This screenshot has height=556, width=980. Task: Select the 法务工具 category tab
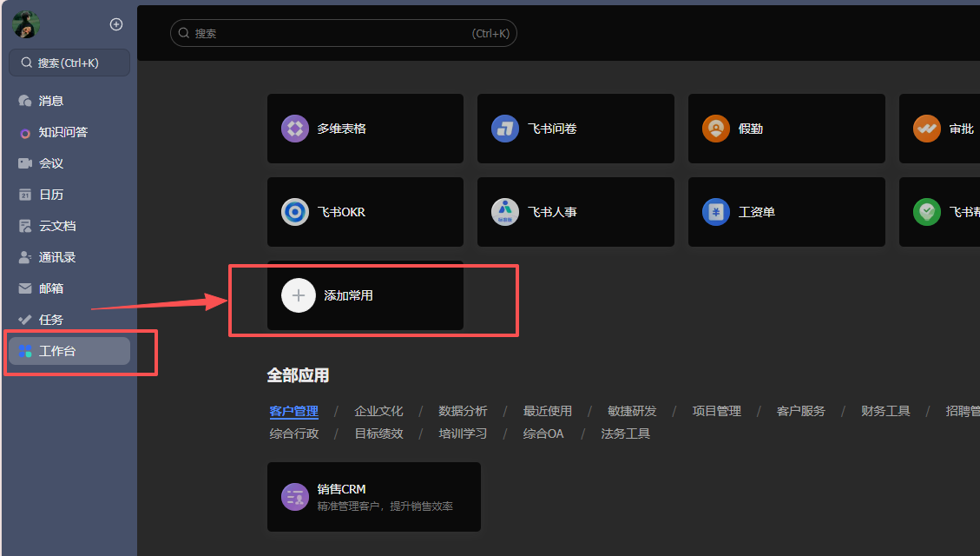click(x=626, y=434)
